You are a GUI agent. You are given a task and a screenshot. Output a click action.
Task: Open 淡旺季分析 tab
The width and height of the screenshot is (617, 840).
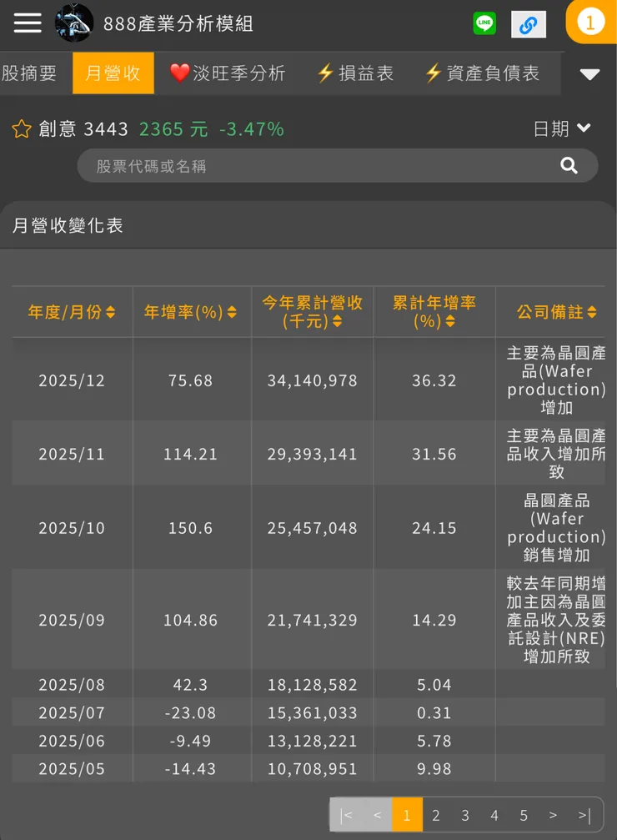[x=227, y=73]
